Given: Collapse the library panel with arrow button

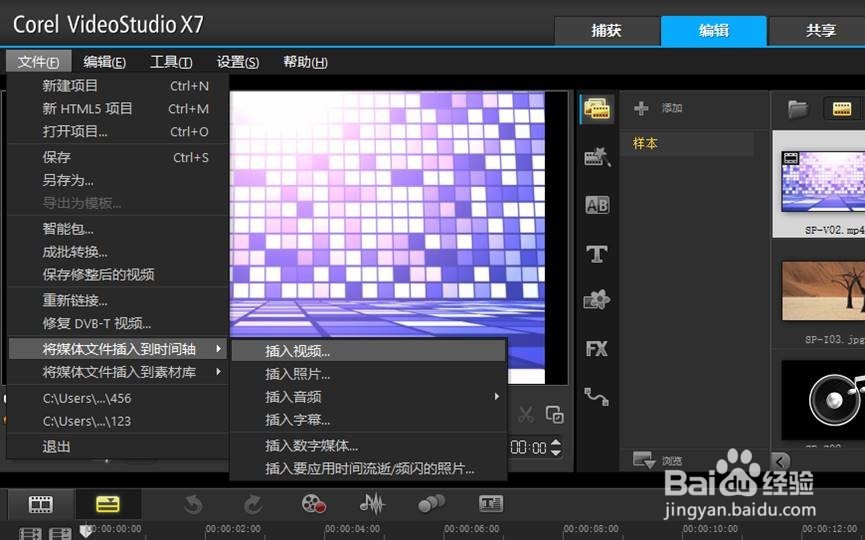Looking at the screenshot, I should click(781, 461).
